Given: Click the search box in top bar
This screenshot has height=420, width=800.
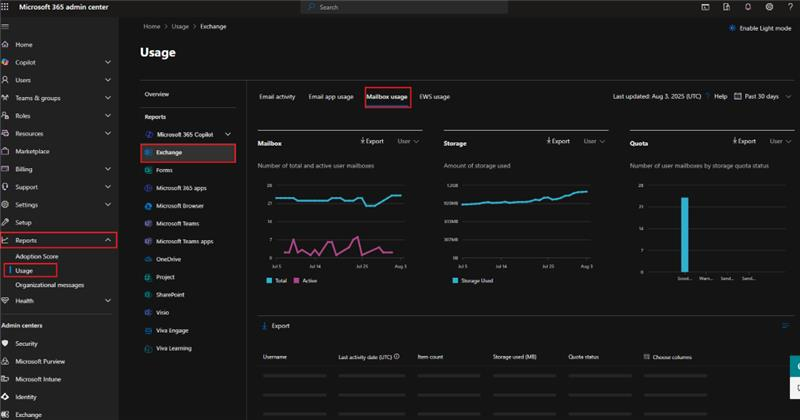Looking at the screenshot, I should [x=406, y=7].
